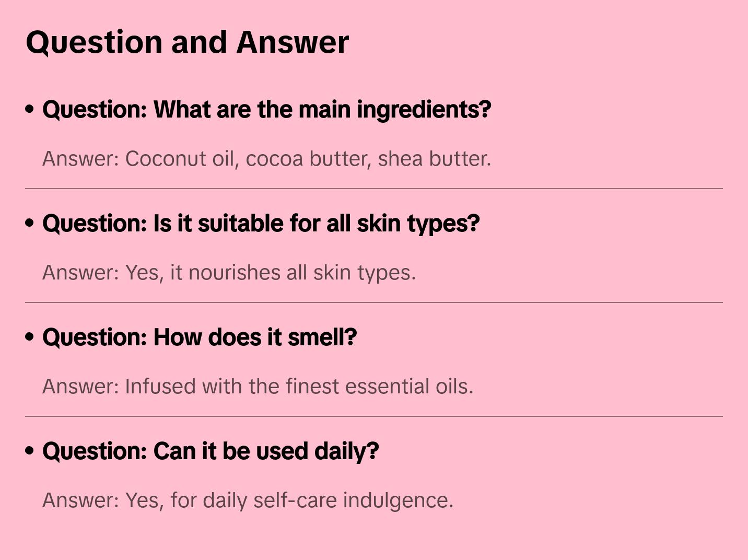Expand the How does it smell question

point(200,337)
